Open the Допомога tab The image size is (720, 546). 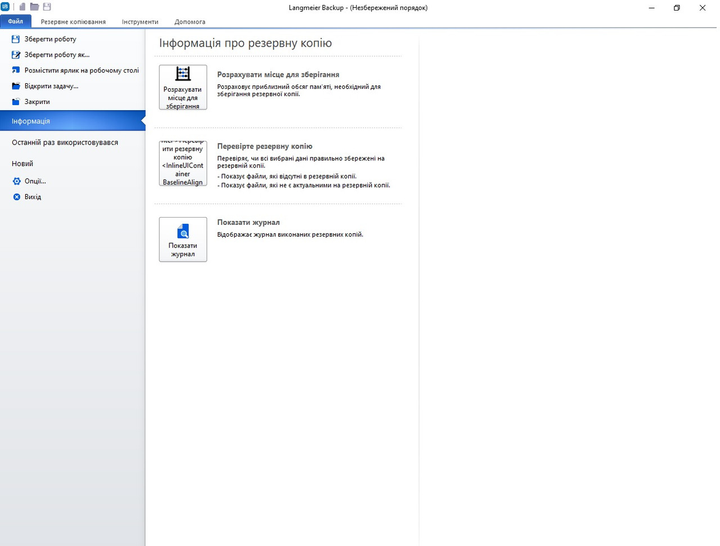coord(190,22)
